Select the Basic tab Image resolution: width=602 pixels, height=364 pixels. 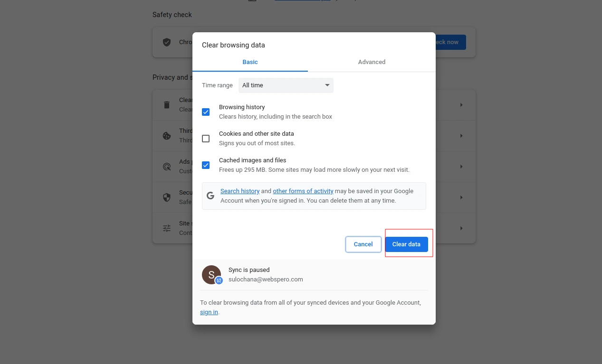(x=250, y=62)
